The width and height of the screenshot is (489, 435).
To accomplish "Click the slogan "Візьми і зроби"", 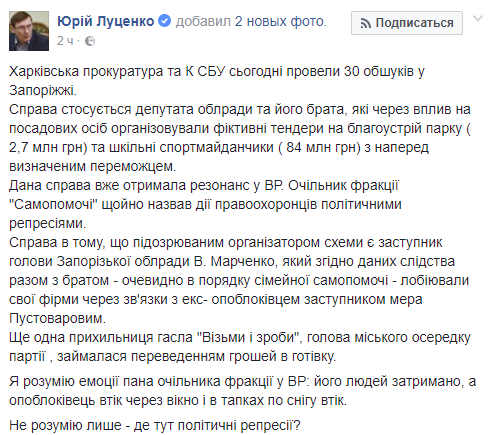I will point(250,337).
